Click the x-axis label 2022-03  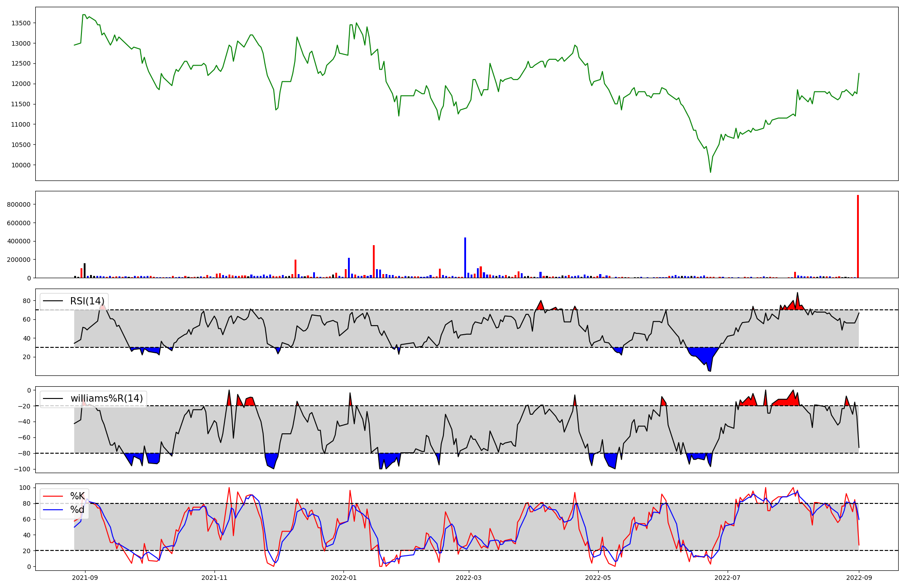tap(469, 577)
